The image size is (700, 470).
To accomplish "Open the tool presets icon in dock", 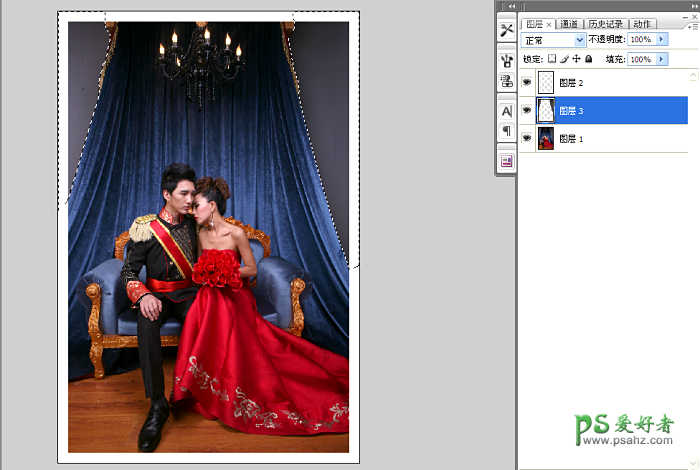I will click(x=506, y=30).
